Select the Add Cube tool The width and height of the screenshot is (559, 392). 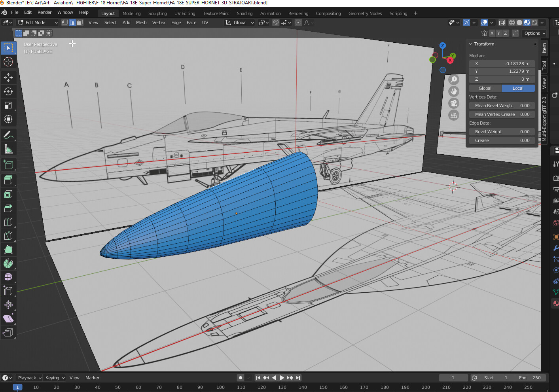(8, 165)
